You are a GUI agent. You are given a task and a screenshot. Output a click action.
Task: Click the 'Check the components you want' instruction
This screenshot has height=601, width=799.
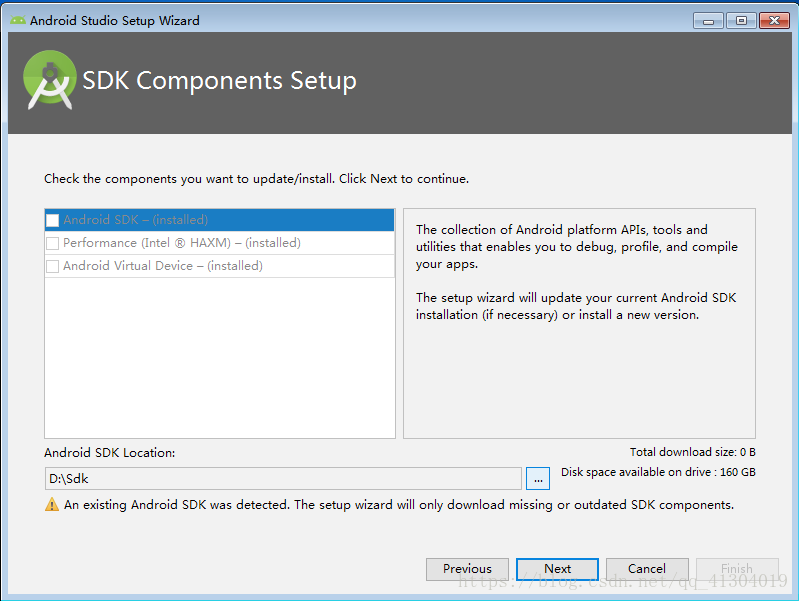[256, 179]
